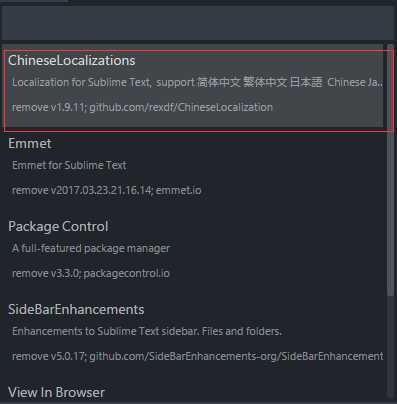Viewport: 397px width, 404px height.
Task: Click the package search input field
Action: (x=197, y=23)
